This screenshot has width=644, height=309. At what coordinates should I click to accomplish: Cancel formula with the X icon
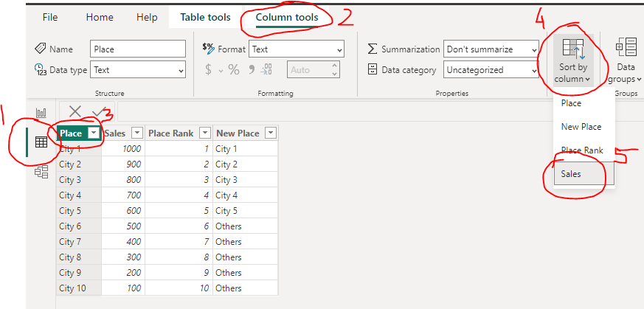pyautogui.click(x=75, y=111)
